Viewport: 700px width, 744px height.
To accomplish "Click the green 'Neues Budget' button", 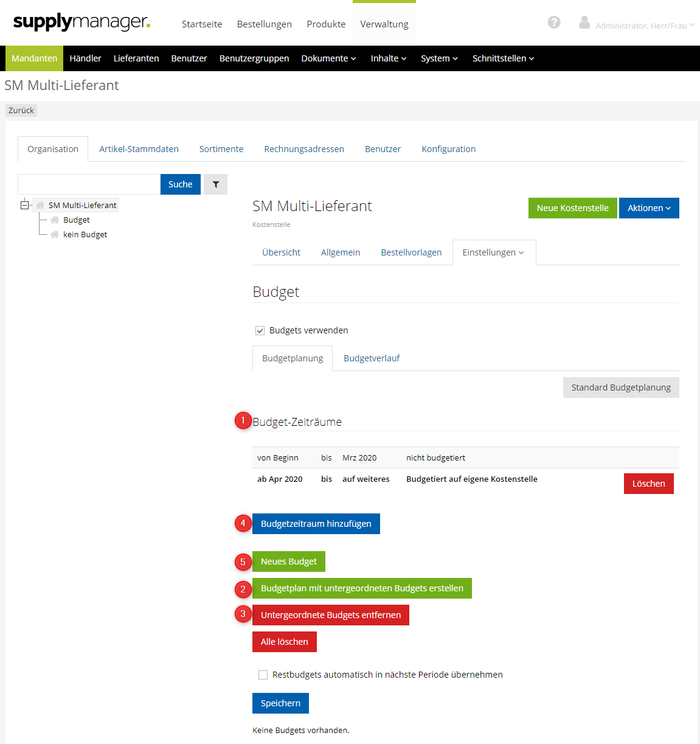I will 288,561.
